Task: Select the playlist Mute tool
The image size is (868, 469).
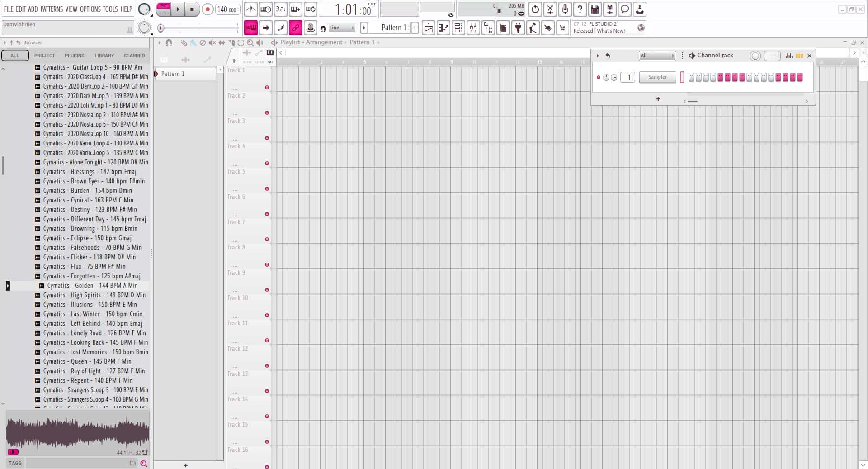Action: pyautogui.click(x=212, y=42)
